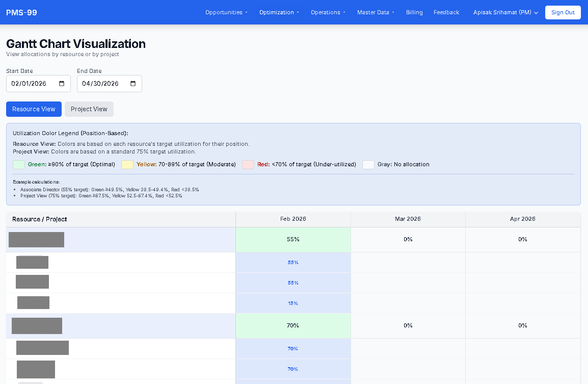Open the Feedback section
The width and height of the screenshot is (588, 384).
(x=446, y=12)
